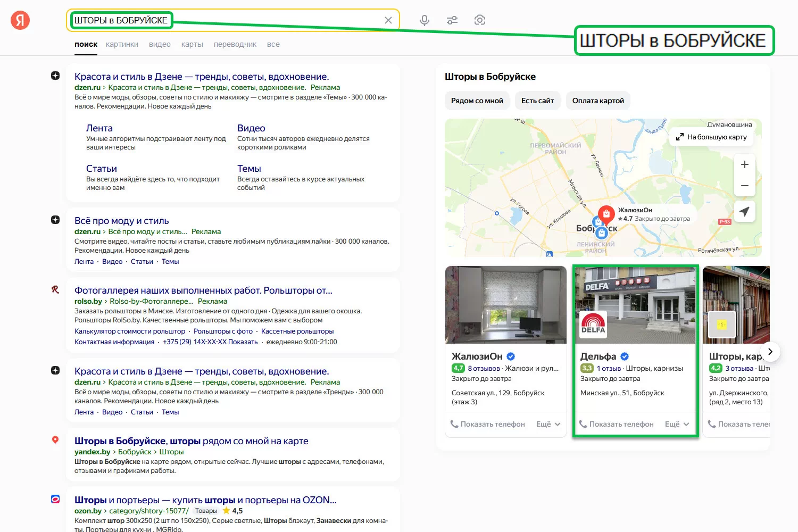Screen dimensions: 798x532
Task: Click 'Показать телефон' on ЖалюзиОн card
Action: pyautogui.click(x=488, y=424)
